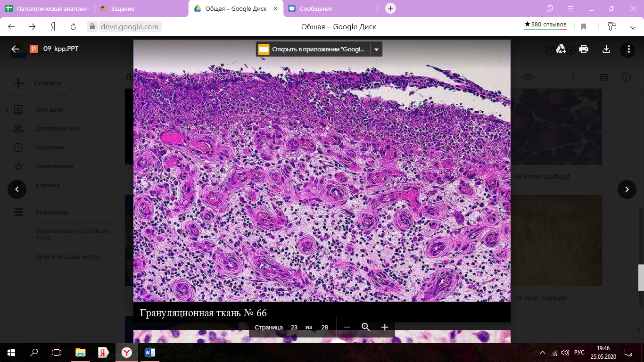
Task: Click the drive.google.com address field
Action: 129,27
